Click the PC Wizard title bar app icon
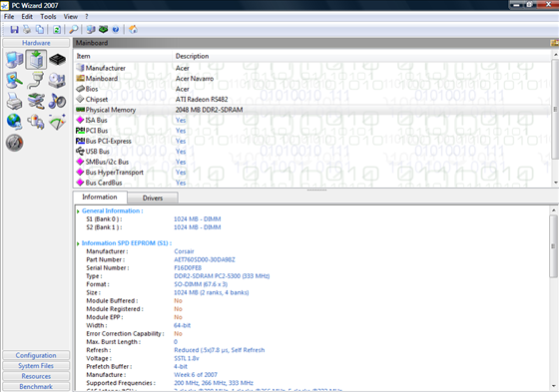559x392 pixels. pyautogui.click(x=5, y=5)
